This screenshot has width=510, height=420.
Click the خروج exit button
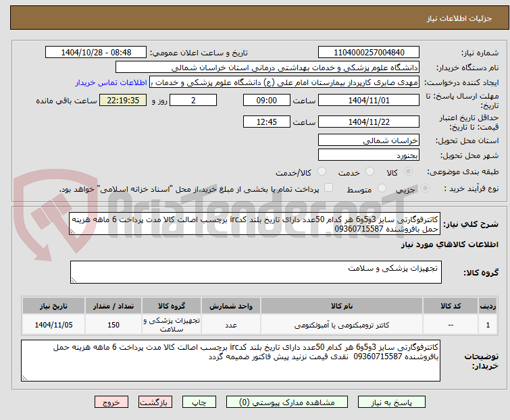111,402
